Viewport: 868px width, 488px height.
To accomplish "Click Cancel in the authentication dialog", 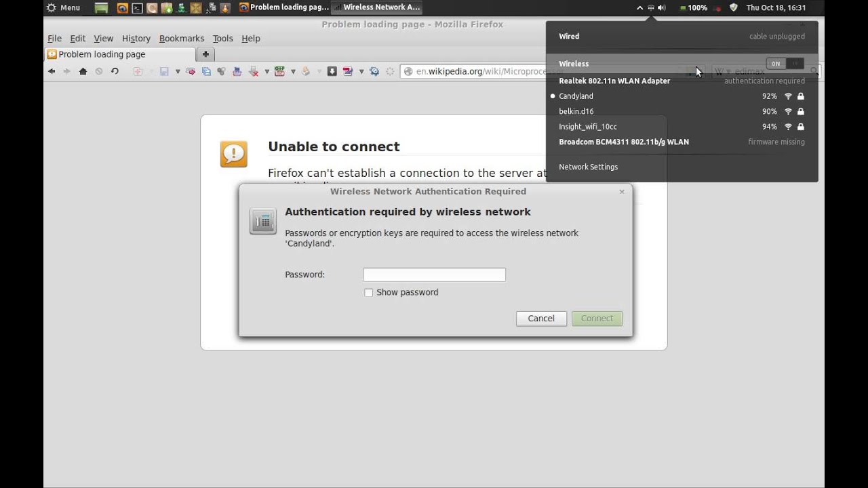I will pyautogui.click(x=541, y=319).
